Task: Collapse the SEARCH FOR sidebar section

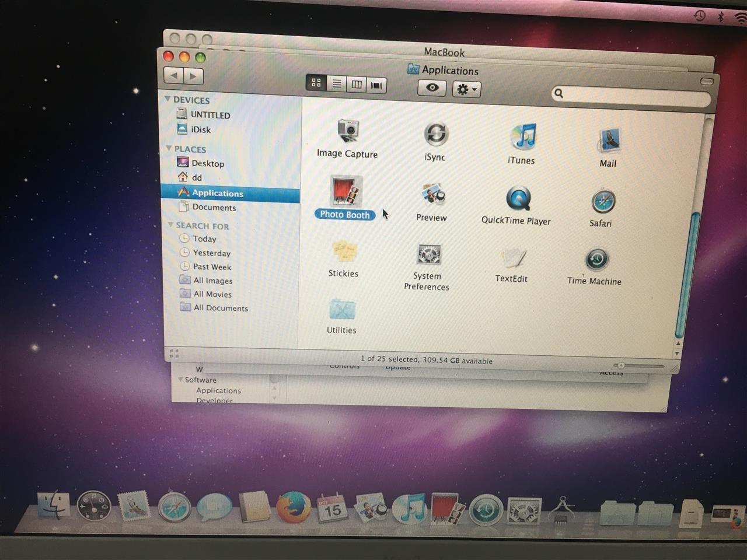Action: tap(170, 225)
